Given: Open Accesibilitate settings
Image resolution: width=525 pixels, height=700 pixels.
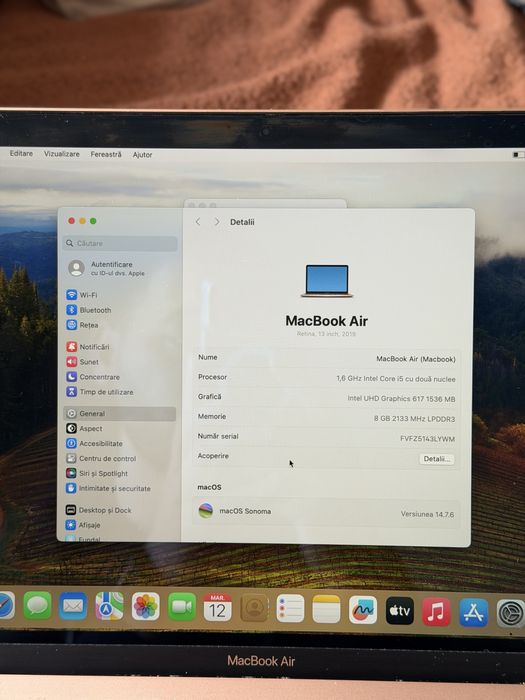Looking at the screenshot, I should tap(94, 444).
